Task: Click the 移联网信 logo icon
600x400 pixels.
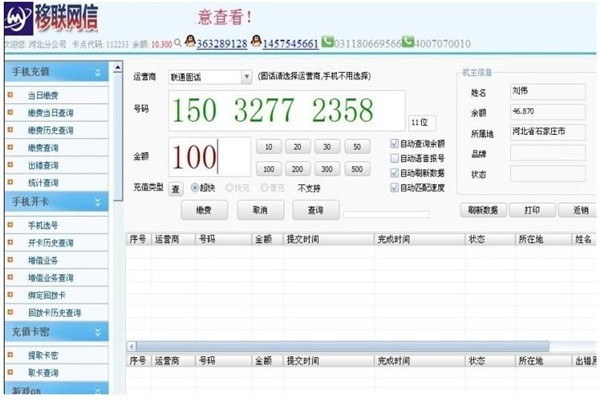Action: [18, 18]
